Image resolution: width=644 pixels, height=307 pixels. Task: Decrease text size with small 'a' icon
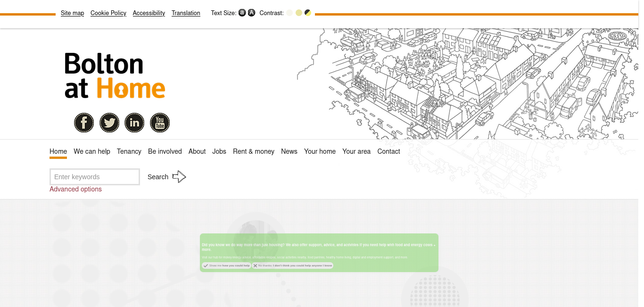tap(242, 13)
